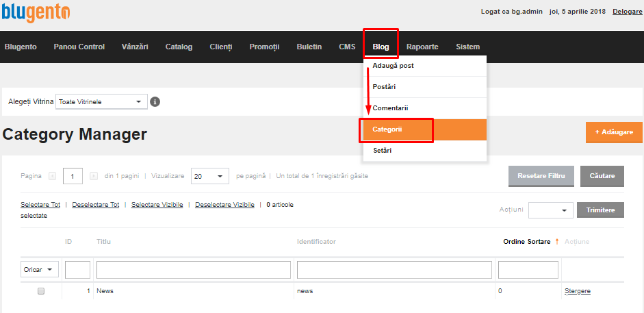Image resolution: width=644 pixels, height=313 pixels.
Task: Click the Blugento logo
Action: 36,12
